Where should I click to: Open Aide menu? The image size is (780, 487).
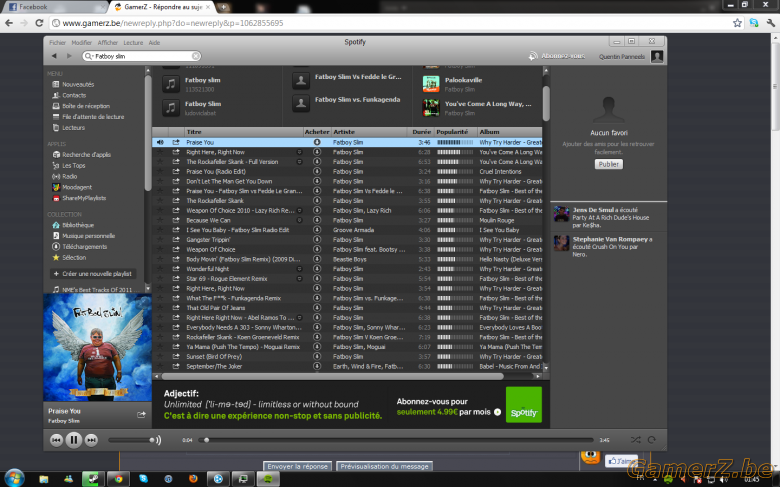point(154,43)
